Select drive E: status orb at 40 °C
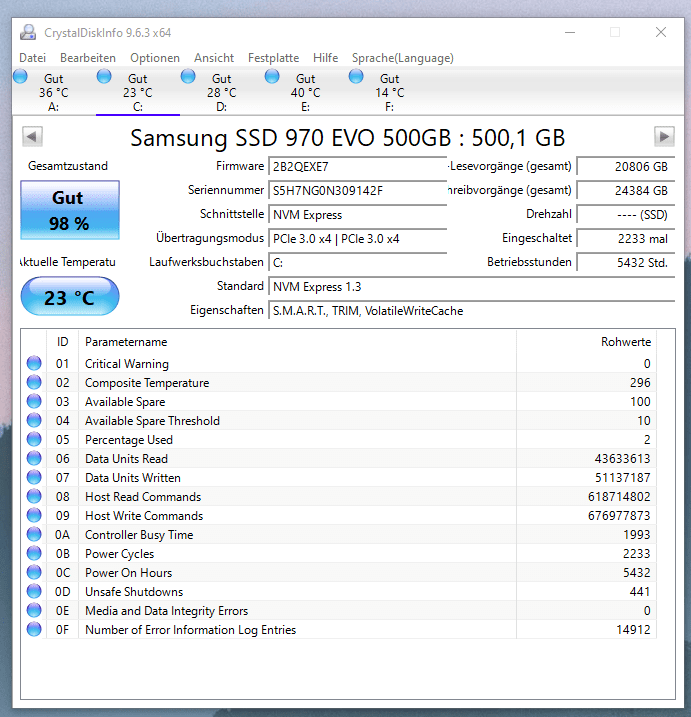The image size is (691, 717). click(x=272, y=76)
